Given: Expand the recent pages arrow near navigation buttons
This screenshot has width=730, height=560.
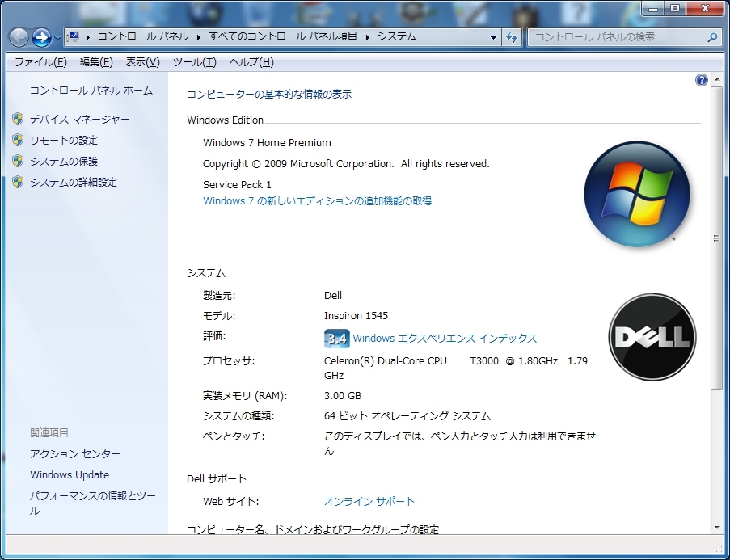Looking at the screenshot, I should coord(58,38).
